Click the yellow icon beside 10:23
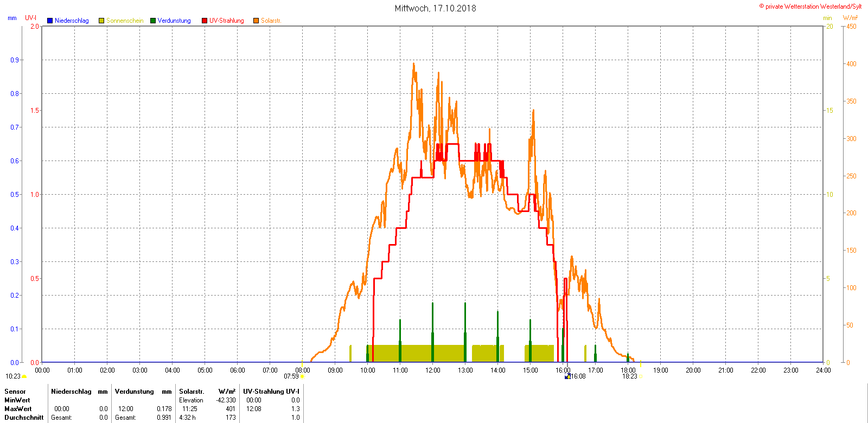This screenshot has width=868, height=423. [24, 376]
